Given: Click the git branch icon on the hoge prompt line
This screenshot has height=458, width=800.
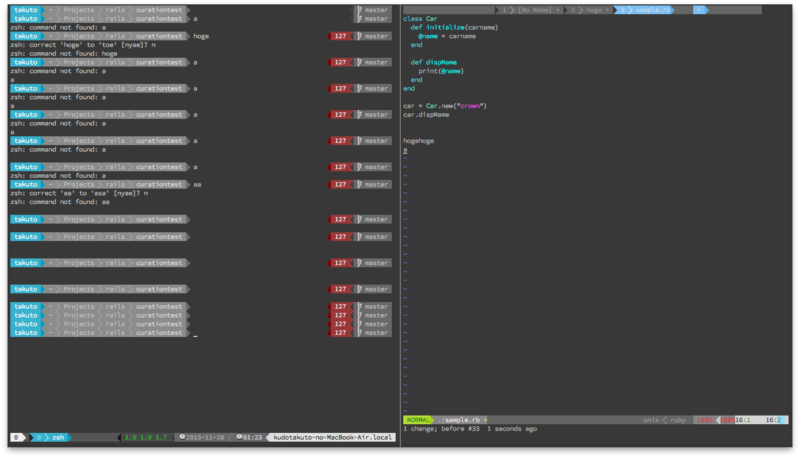Looking at the screenshot, I should [x=359, y=36].
